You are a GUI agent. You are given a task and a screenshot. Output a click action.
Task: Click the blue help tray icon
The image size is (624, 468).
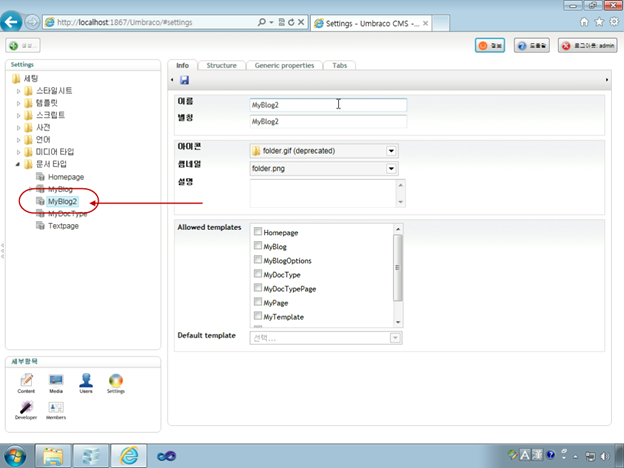point(550,454)
